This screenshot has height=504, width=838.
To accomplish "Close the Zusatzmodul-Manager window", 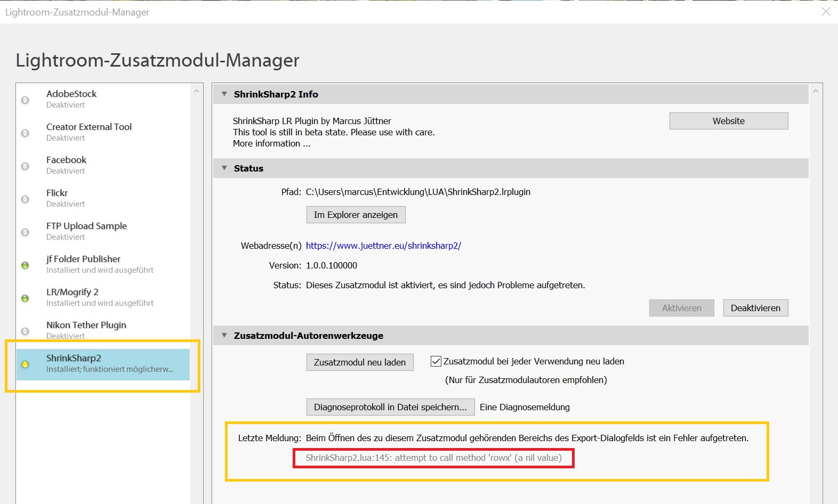I will pos(826,12).
